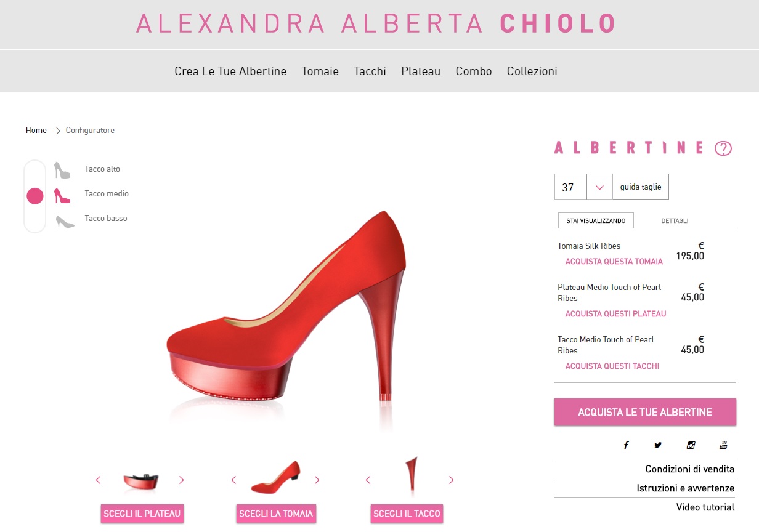759x532 pixels.
Task: Click the pink Tacco medio shoe icon
Action: click(62, 196)
